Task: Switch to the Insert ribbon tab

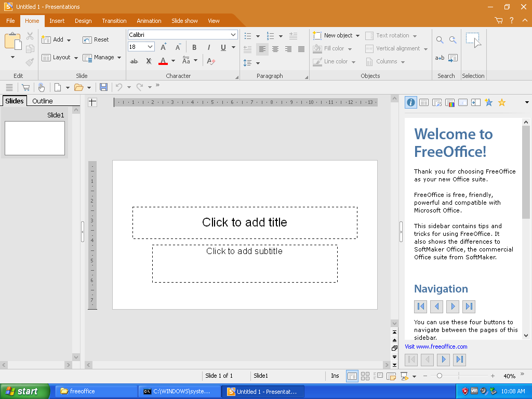Action: pyautogui.click(x=57, y=21)
